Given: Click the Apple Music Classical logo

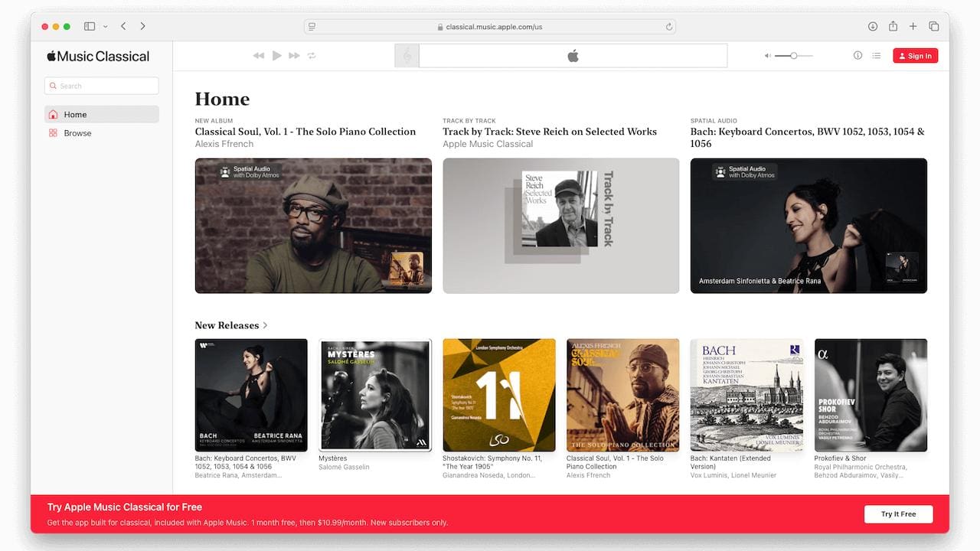Looking at the screenshot, I should [x=98, y=56].
